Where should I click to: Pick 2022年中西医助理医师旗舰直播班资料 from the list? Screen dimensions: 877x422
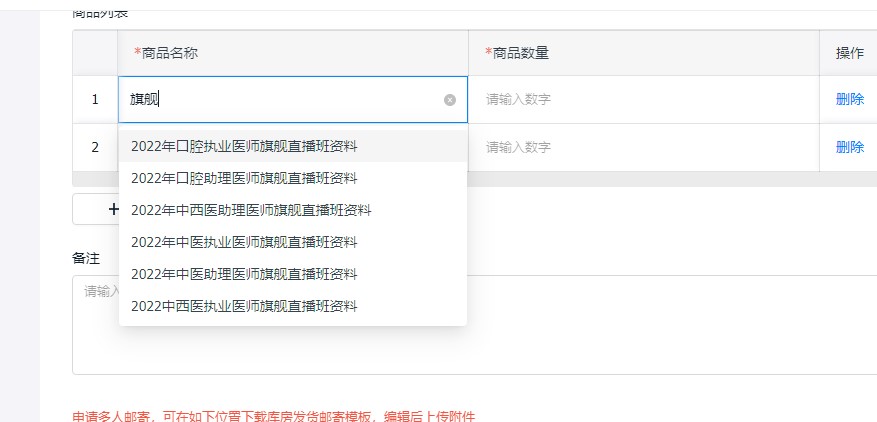tap(250, 210)
